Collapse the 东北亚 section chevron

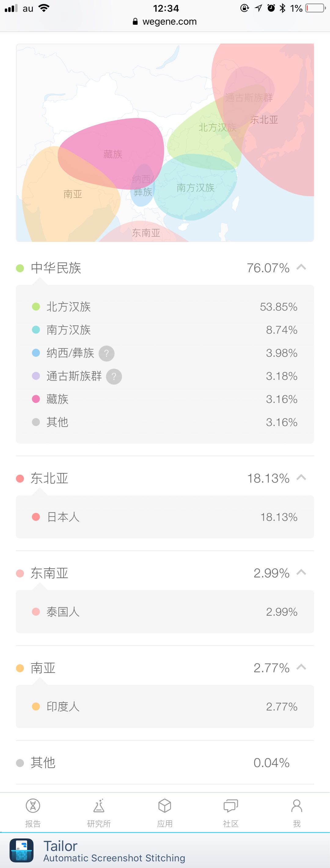click(301, 478)
